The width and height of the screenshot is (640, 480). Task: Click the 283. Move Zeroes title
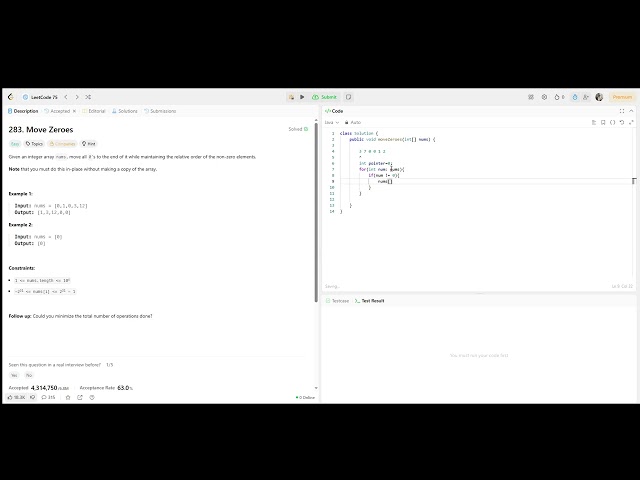41,130
